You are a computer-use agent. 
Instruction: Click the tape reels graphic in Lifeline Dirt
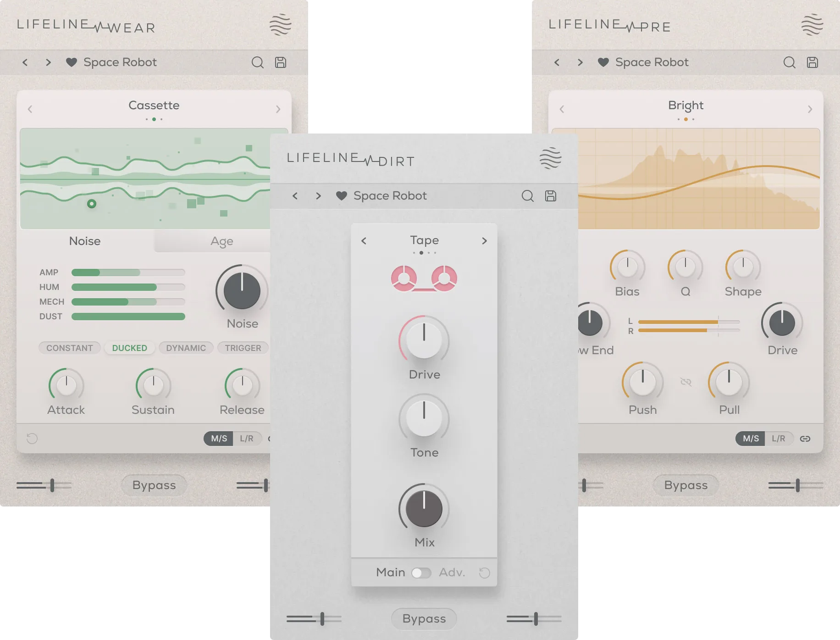click(424, 278)
